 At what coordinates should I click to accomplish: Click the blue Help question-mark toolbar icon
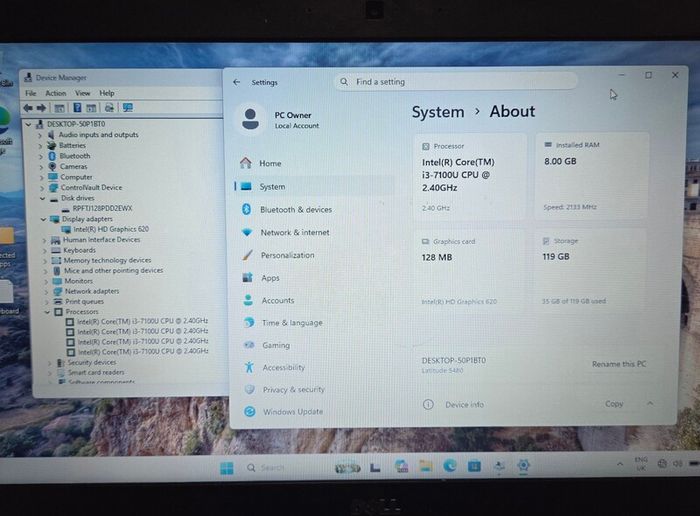[x=77, y=108]
